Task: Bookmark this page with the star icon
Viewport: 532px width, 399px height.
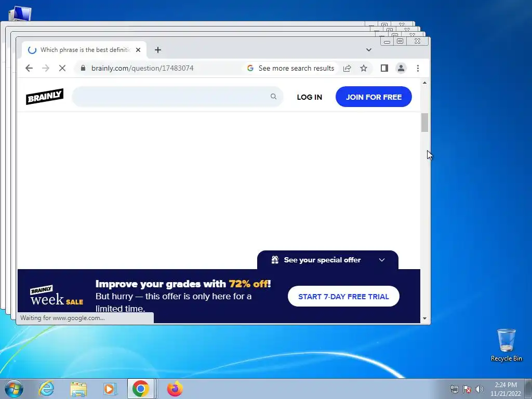Action: (x=364, y=68)
